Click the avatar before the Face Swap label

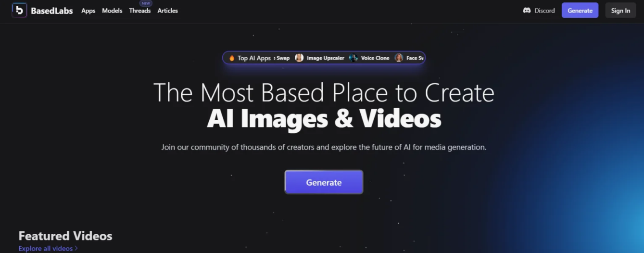click(x=399, y=58)
